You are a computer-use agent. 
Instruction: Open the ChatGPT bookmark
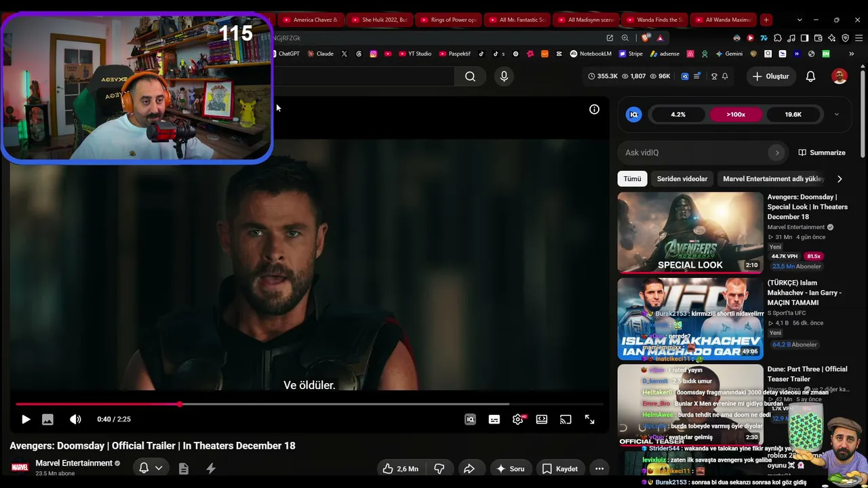(x=285, y=54)
